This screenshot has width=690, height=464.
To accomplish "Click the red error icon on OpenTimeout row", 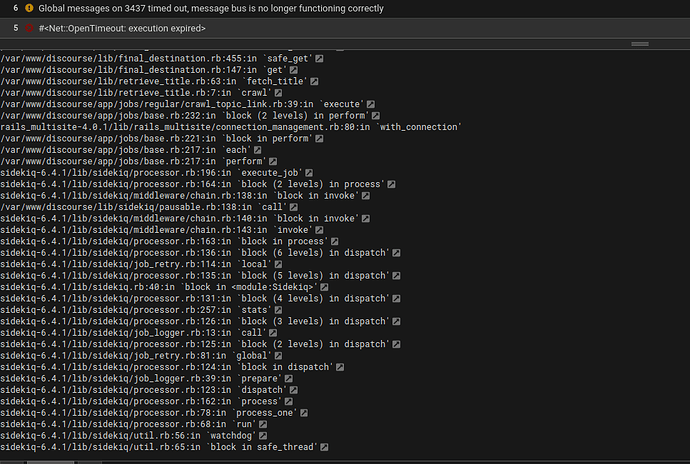I will point(29,28).
